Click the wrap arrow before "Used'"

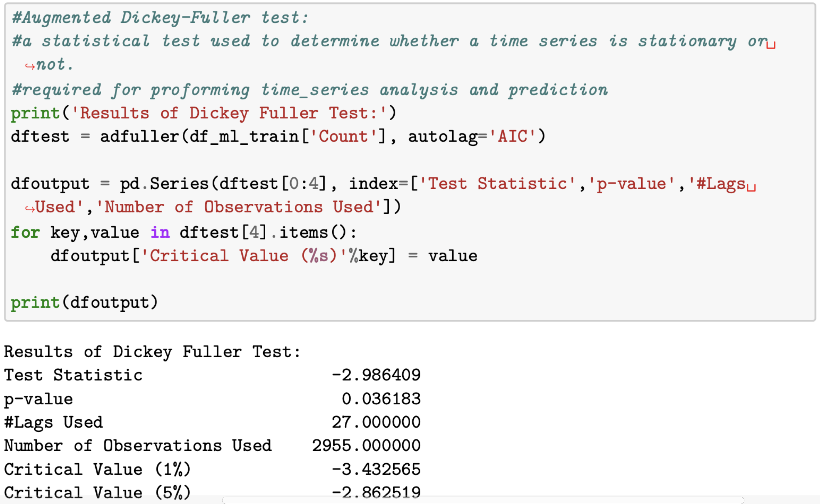coord(30,209)
